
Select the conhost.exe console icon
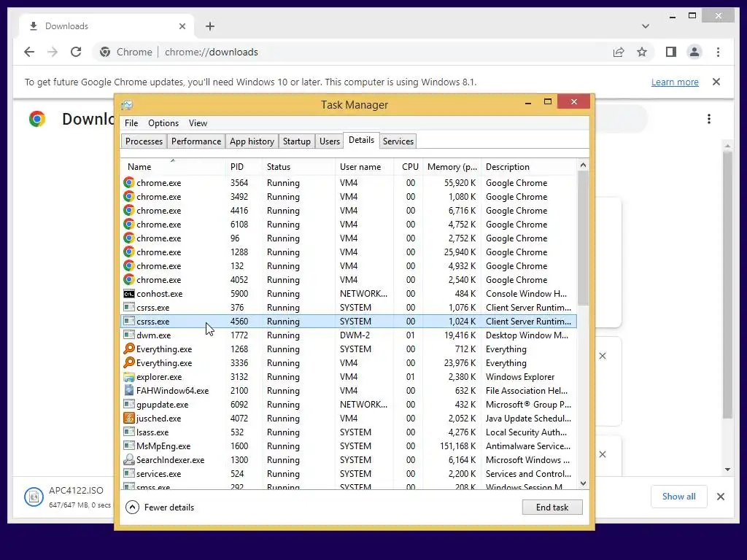pos(128,294)
